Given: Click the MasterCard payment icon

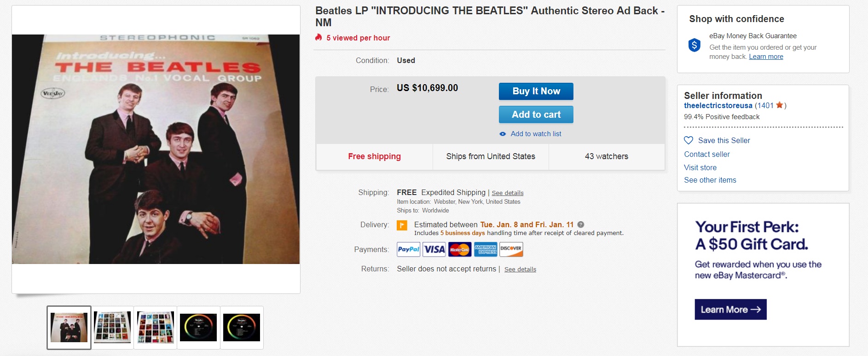Looking at the screenshot, I should point(460,249).
